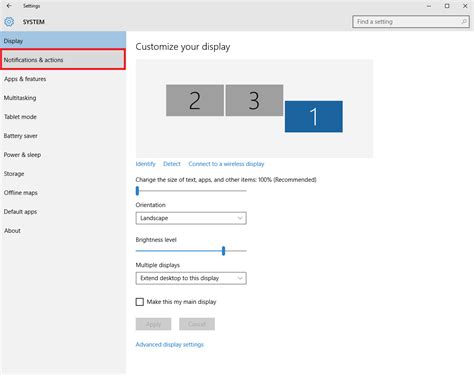Open the About page
The height and width of the screenshot is (375, 474).
point(63,231)
